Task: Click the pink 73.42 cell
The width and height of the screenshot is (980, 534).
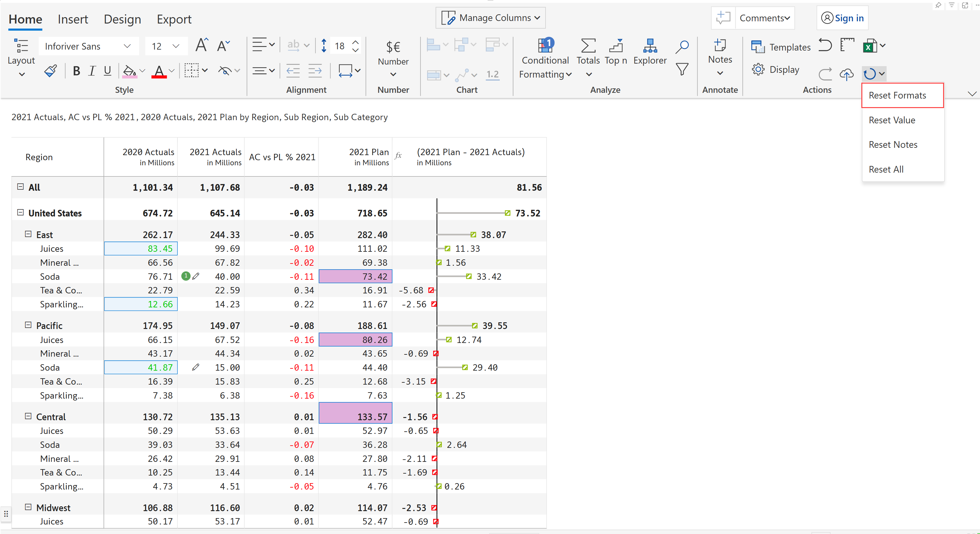Action: tap(355, 276)
